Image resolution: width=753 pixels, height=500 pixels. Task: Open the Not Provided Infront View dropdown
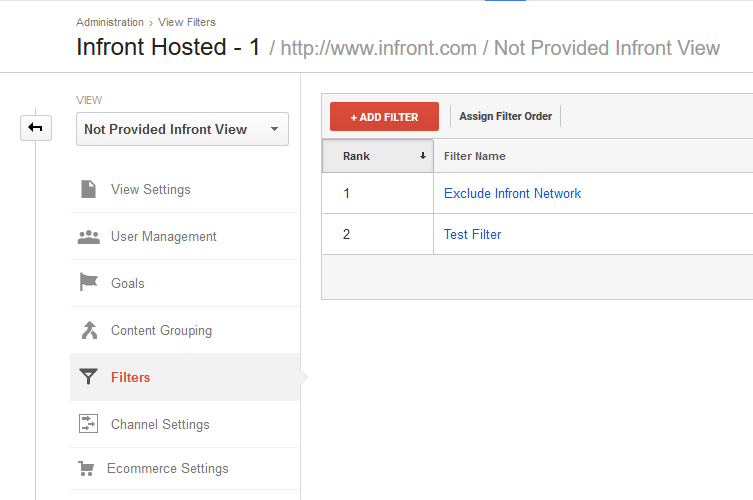tap(182, 129)
